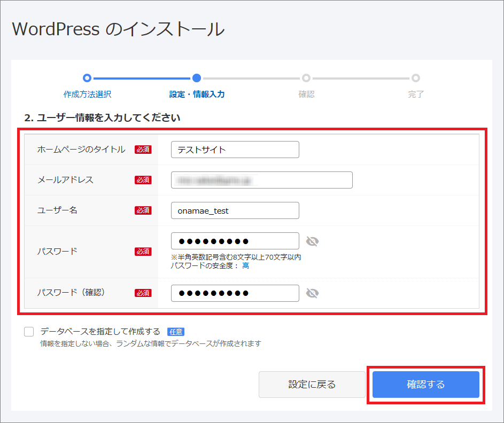Click the password strength value 高

pos(245,265)
